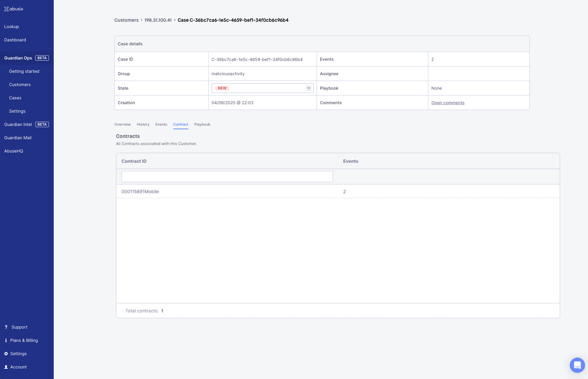Screen dimensions: 588x379
Task: Click Customers breadcrumb link
Action: [126, 20]
